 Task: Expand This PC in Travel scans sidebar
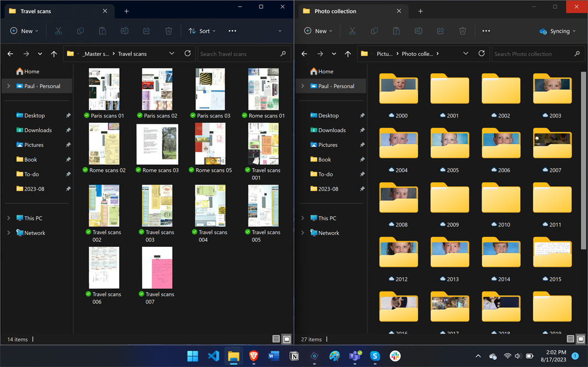click(9, 218)
